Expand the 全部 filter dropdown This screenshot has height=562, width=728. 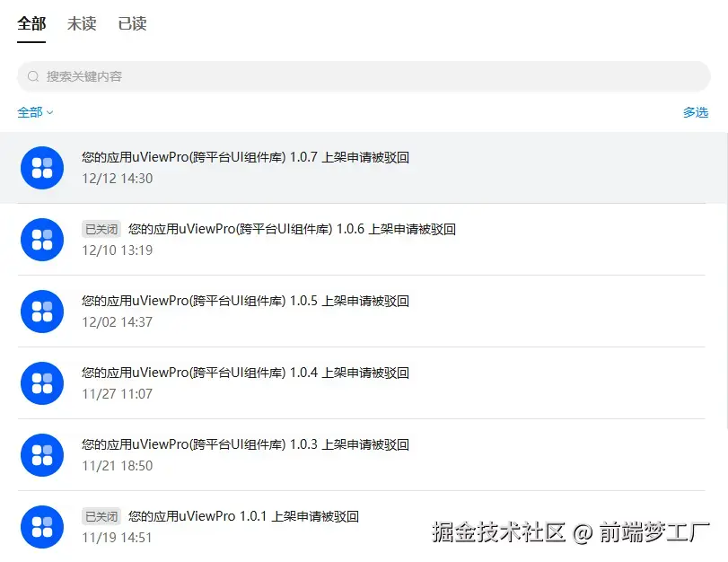[x=35, y=112]
